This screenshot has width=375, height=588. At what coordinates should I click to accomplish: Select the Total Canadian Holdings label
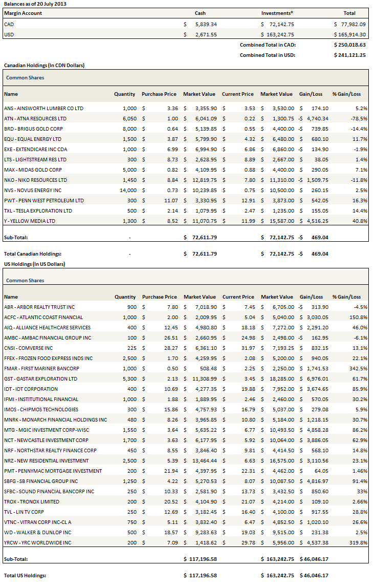coord(33,254)
